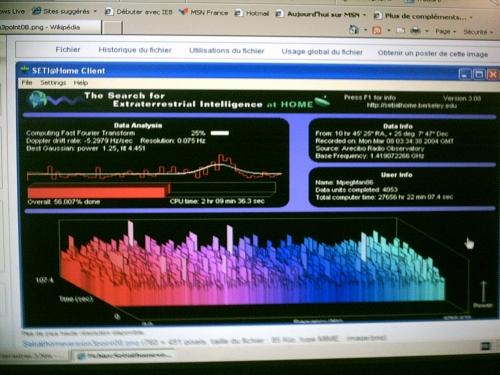Image resolution: width=500 pixels, height=375 pixels.
Task: Select the Wikipédia browser tab
Action: click(50, 27)
